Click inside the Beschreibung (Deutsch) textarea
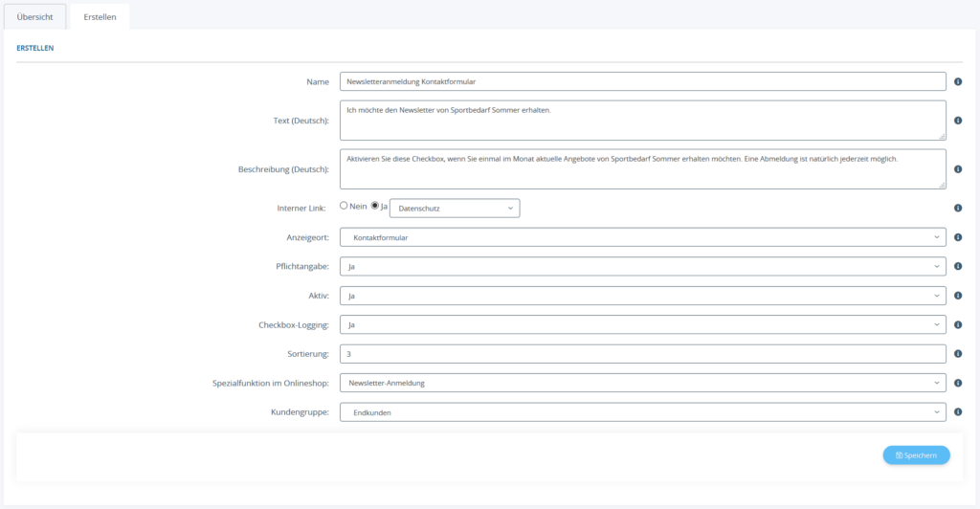 click(642, 169)
